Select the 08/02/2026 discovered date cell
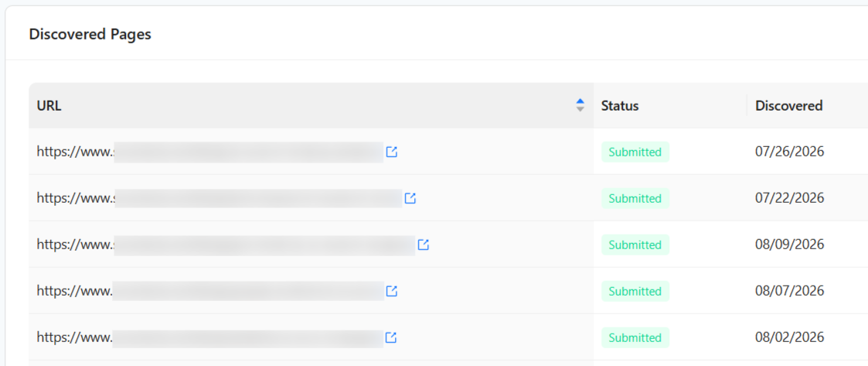The image size is (868, 366). click(789, 337)
